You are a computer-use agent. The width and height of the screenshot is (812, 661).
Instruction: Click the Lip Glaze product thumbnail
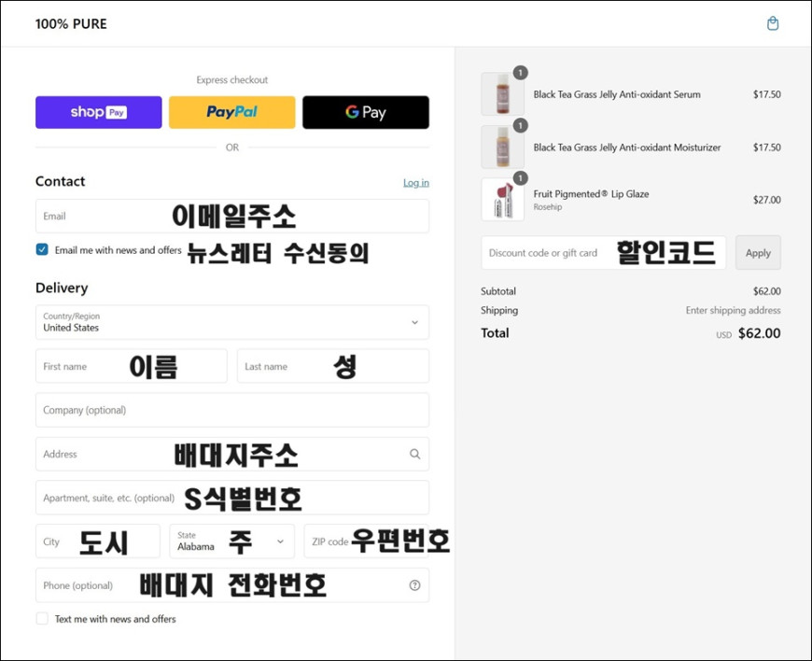[502, 200]
